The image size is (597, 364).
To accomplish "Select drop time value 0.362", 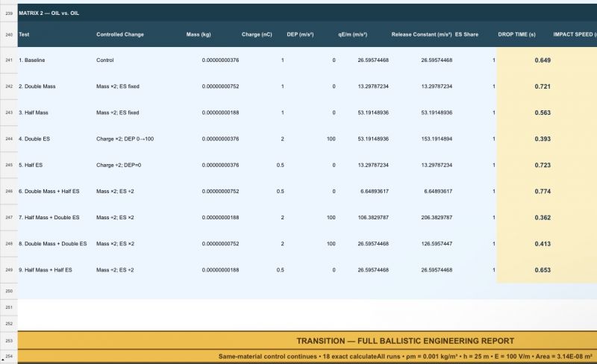I will pos(543,218).
